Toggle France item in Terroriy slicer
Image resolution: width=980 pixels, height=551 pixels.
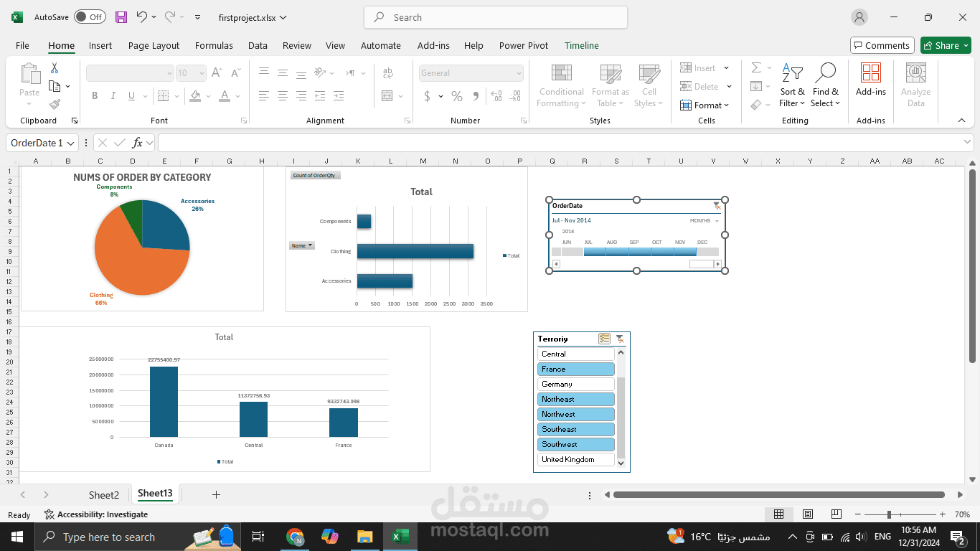(x=576, y=369)
